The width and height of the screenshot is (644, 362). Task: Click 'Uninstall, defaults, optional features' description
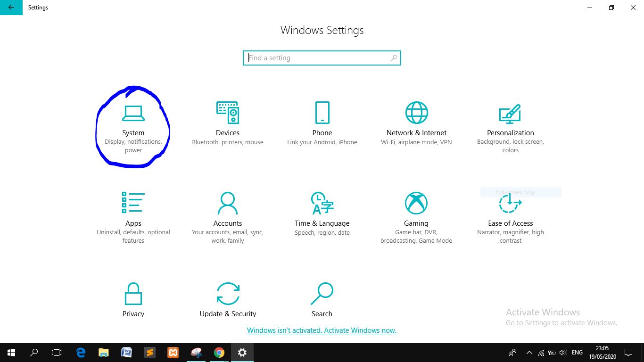133,237
